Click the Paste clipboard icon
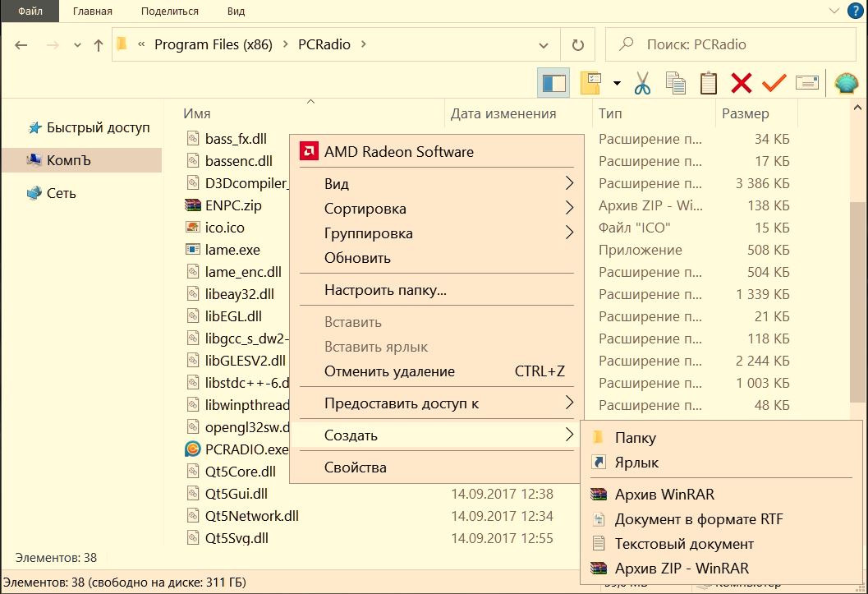 tap(709, 84)
